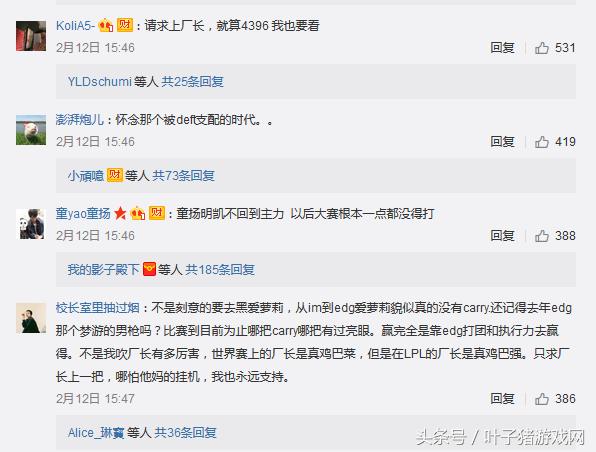Click the VIP crown badge beside KoliA5-
The image size is (596, 452).
click(x=106, y=25)
